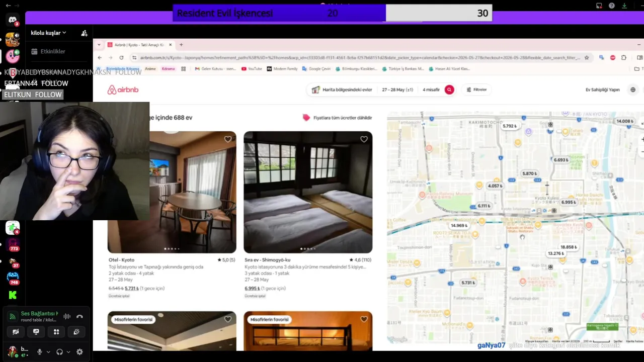
Task: Click the browser back arrow
Action: (100, 58)
